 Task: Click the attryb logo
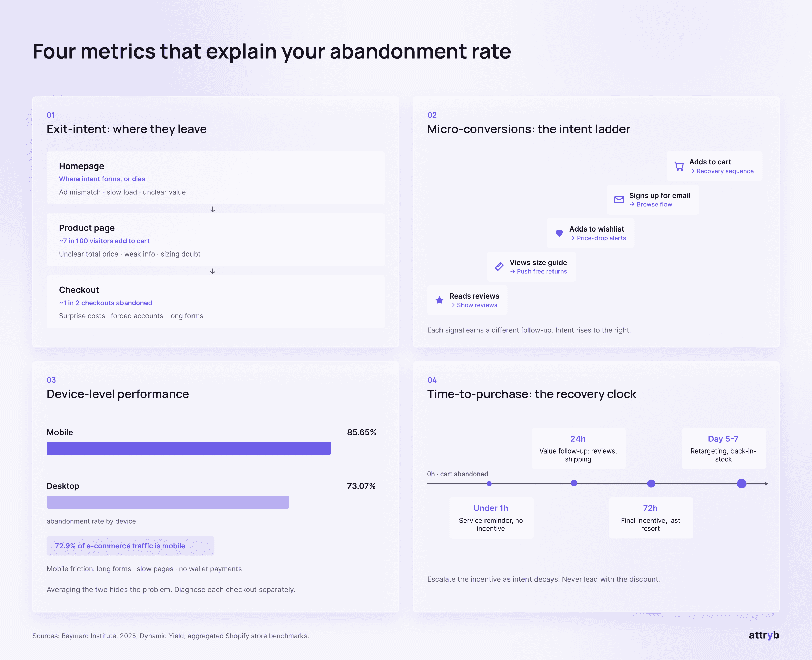pyautogui.click(x=764, y=635)
